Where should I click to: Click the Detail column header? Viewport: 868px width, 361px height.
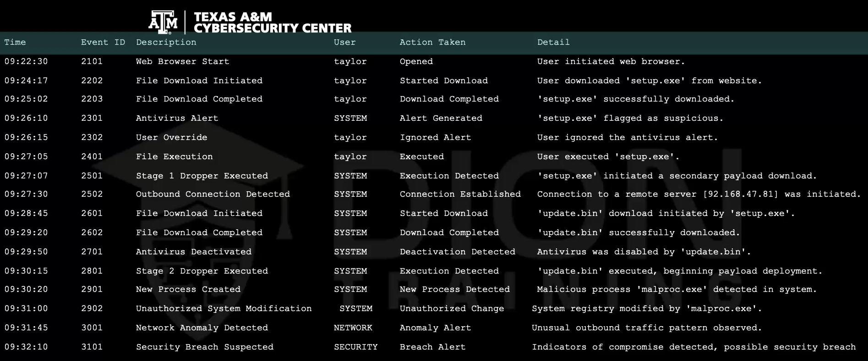(x=553, y=42)
